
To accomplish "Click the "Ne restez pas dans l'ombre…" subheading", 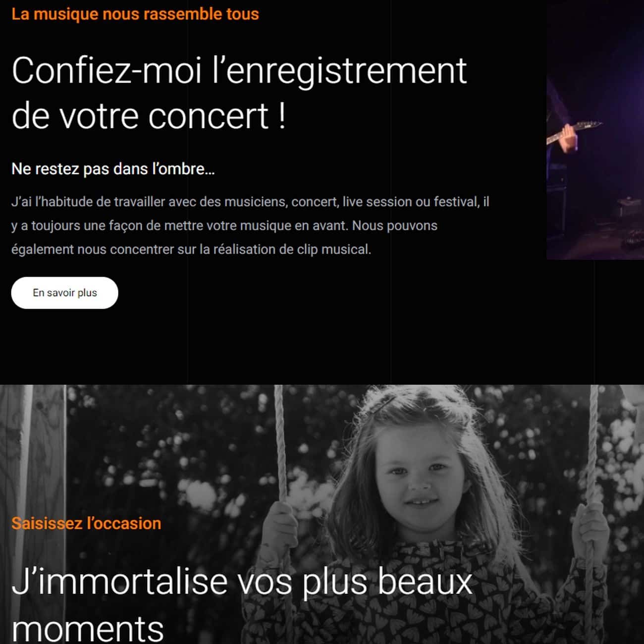I will (x=113, y=169).
